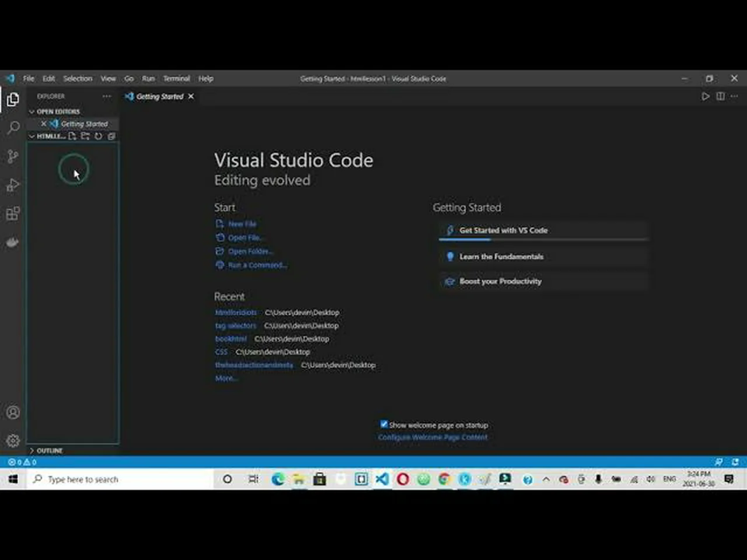
Task: Open the Go menu
Action: (x=129, y=78)
